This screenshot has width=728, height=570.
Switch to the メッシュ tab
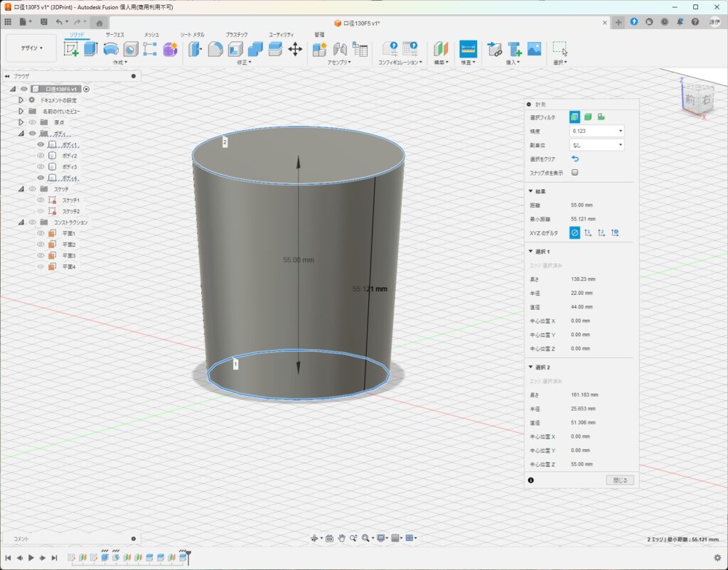(151, 35)
